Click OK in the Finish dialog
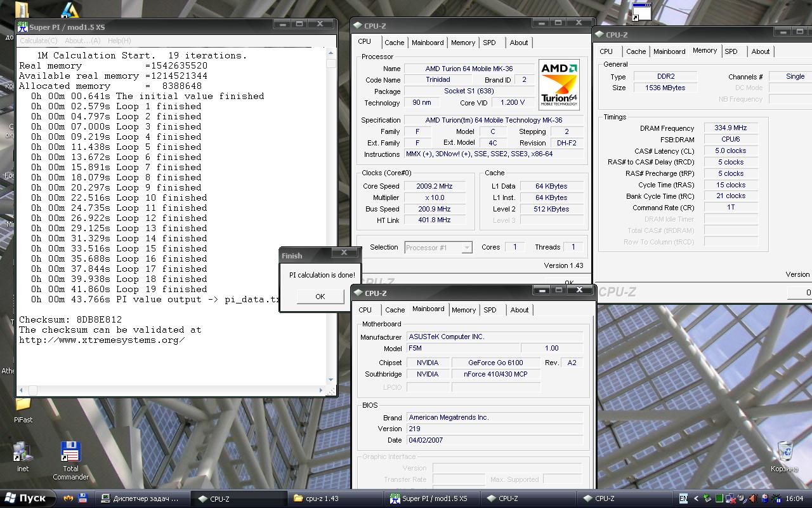This screenshot has height=508, width=812. (320, 297)
